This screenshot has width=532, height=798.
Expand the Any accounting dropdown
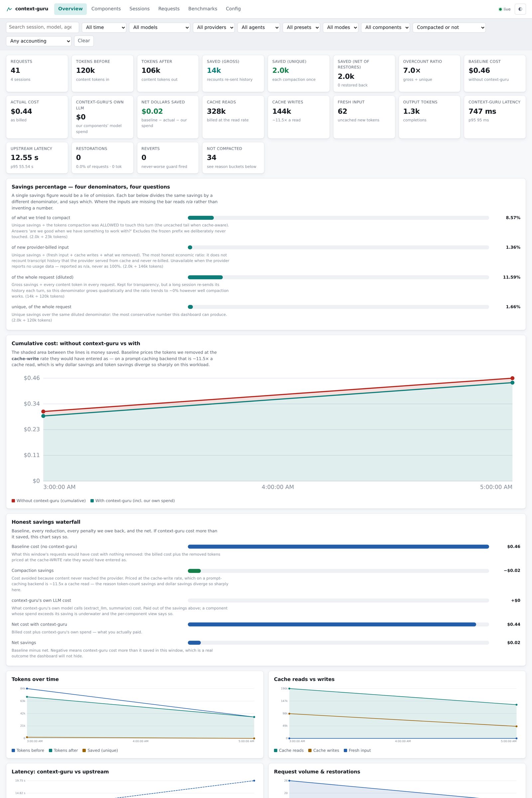[x=39, y=41]
